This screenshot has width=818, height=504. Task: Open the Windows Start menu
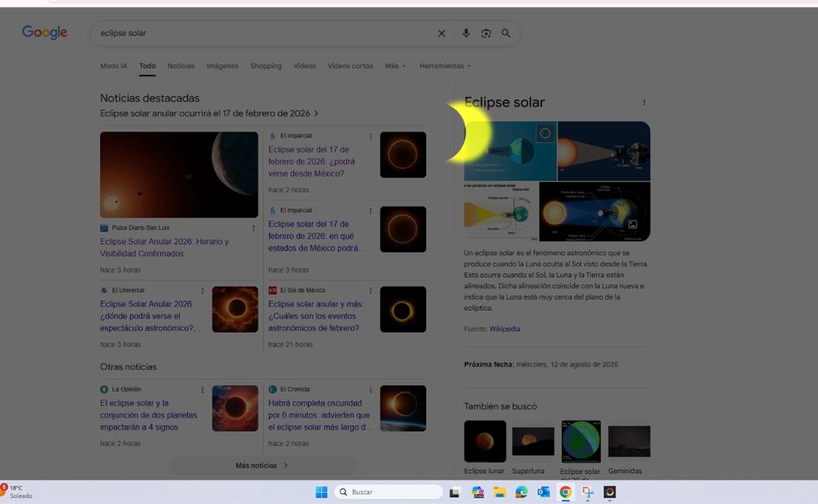[321, 492]
